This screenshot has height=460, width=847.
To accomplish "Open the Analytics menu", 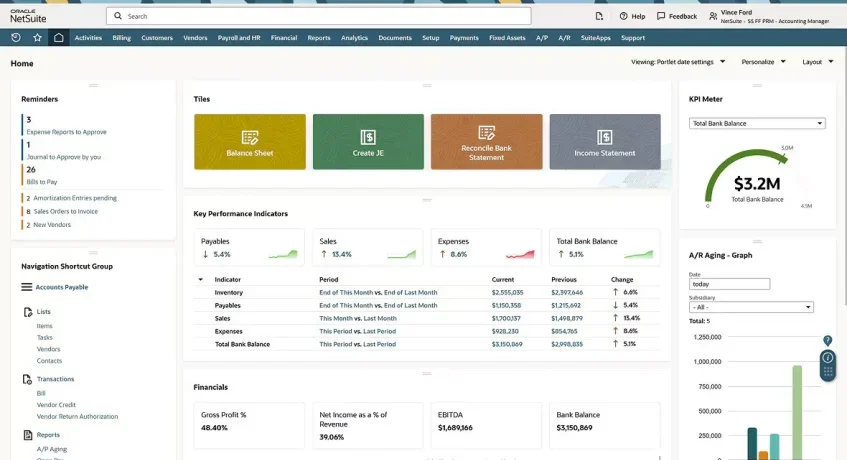I will coord(354,38).
